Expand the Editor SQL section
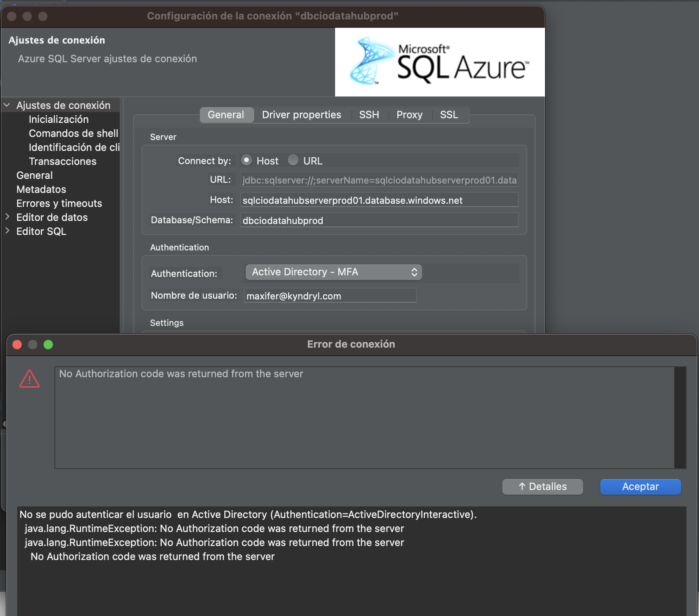This screenshot has height=616, width=699. [x=8, y=231]
